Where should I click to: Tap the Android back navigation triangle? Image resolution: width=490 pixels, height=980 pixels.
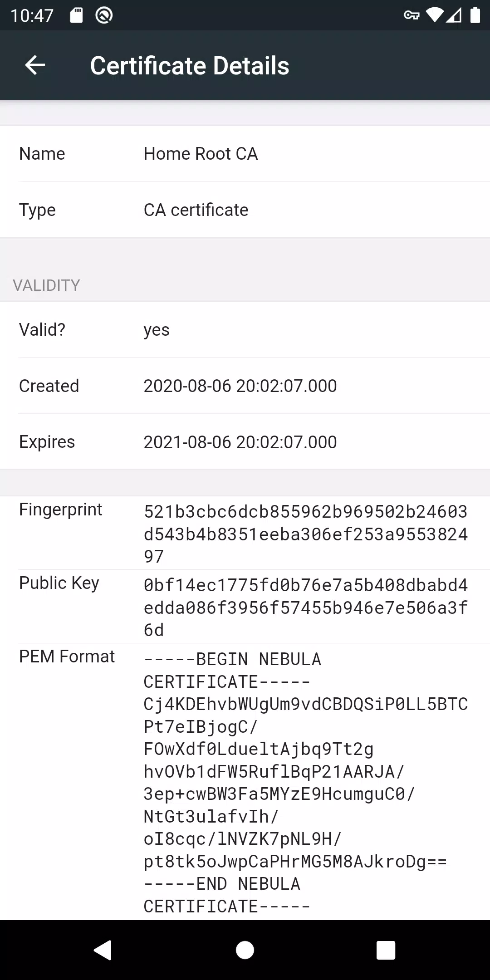click(x=103, y=950)
